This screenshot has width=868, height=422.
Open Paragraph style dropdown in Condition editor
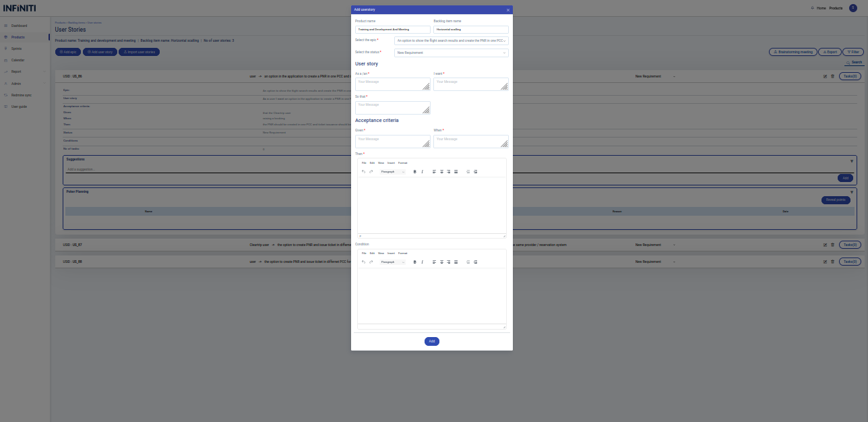(393, 262)
